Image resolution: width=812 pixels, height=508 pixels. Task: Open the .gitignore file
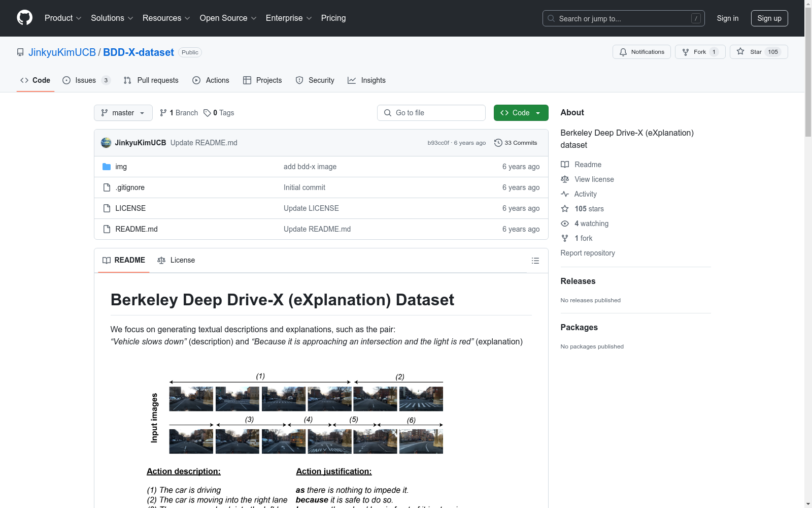pos(130,187)
